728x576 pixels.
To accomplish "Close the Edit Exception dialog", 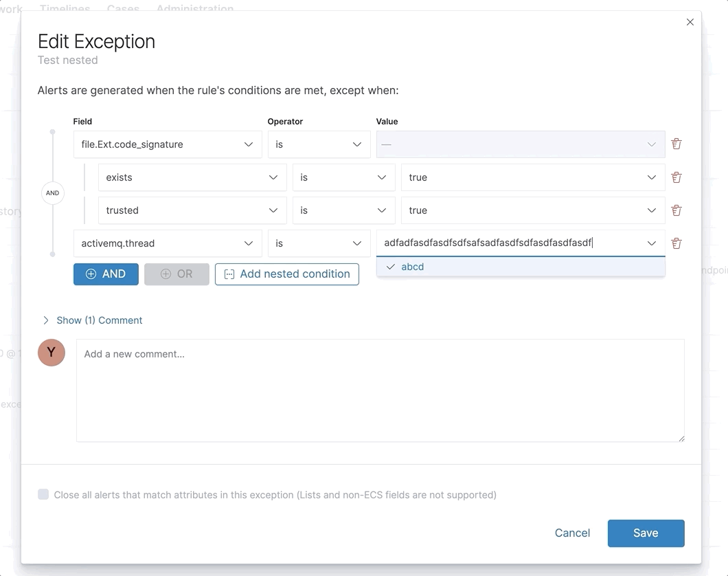I will pos(690,22).
